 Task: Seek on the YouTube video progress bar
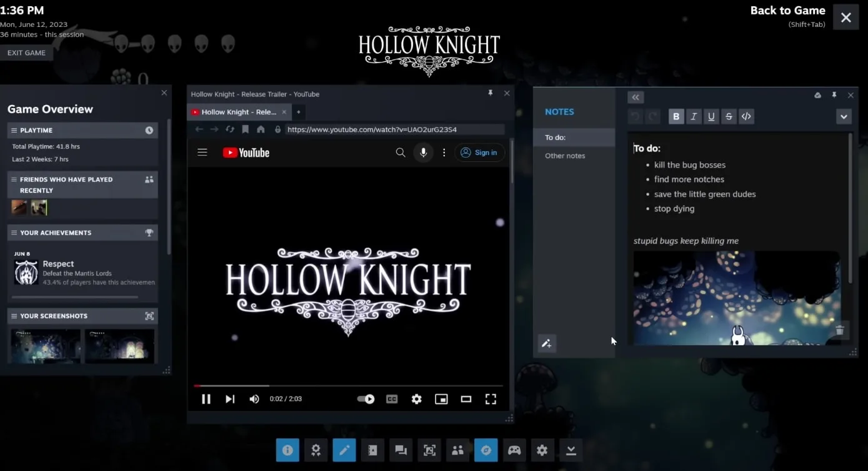pyautogui.click(x=349, y=385)
